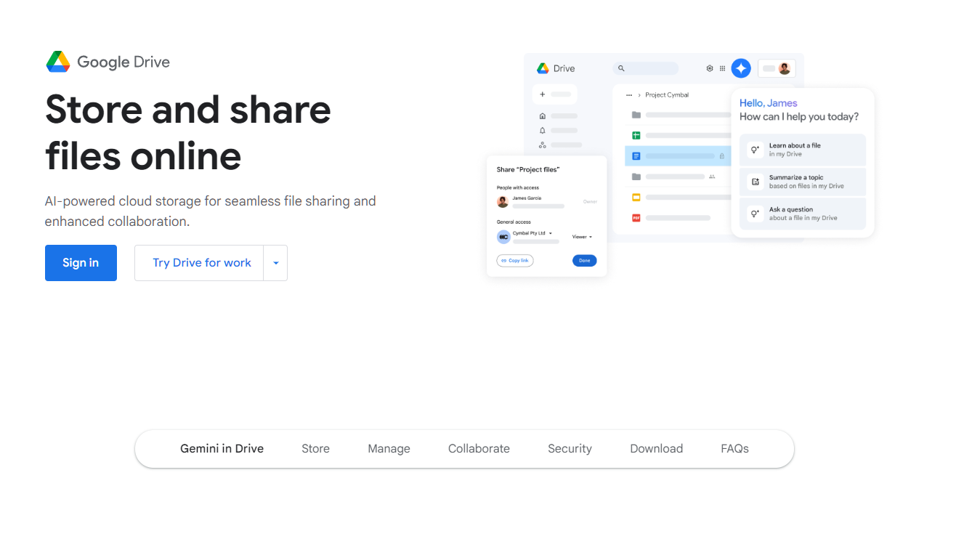
Task: Click the notification bell icon in the sidebar
Action: [x=542, y=131]
